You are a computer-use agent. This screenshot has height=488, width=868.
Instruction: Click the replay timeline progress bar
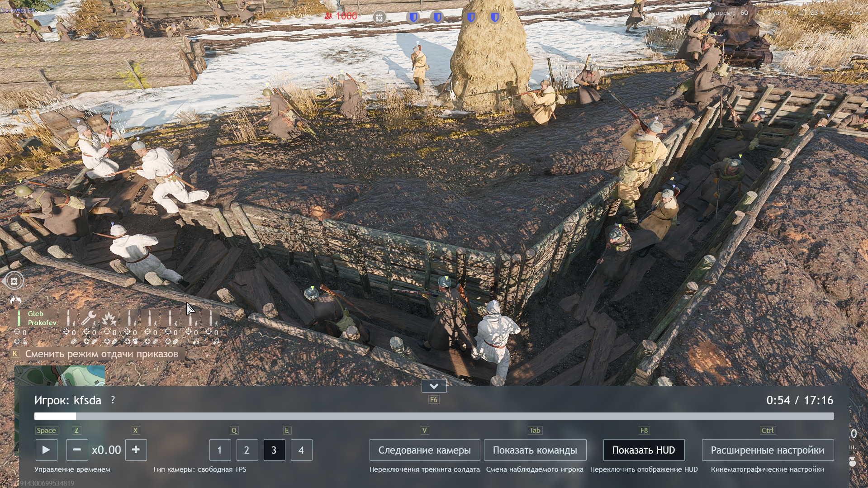coord(433,416)
